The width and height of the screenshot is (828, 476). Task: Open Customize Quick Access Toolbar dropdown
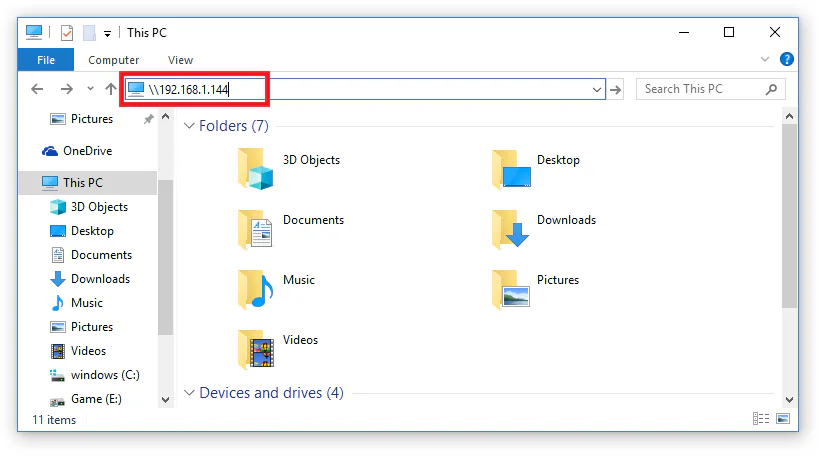click(x=107, y=34)
